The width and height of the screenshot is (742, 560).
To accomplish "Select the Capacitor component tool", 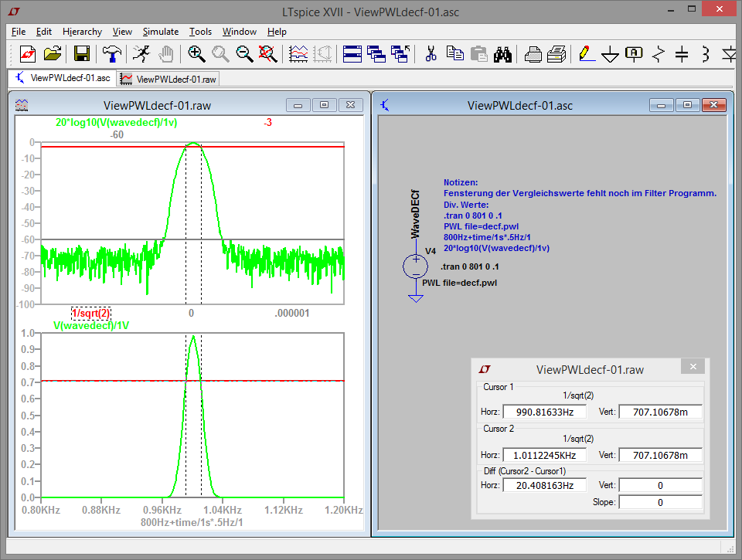I will coord(682,54).
